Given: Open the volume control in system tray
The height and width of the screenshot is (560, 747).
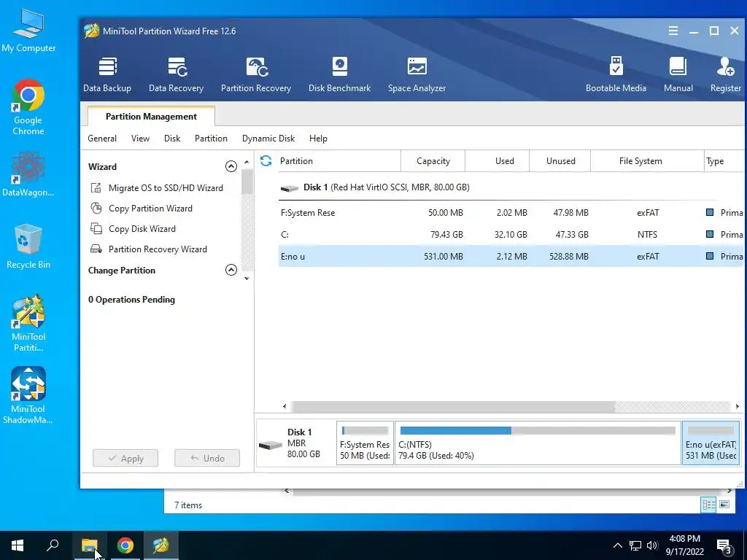Looking at the screenshot, I should (652, 545).
